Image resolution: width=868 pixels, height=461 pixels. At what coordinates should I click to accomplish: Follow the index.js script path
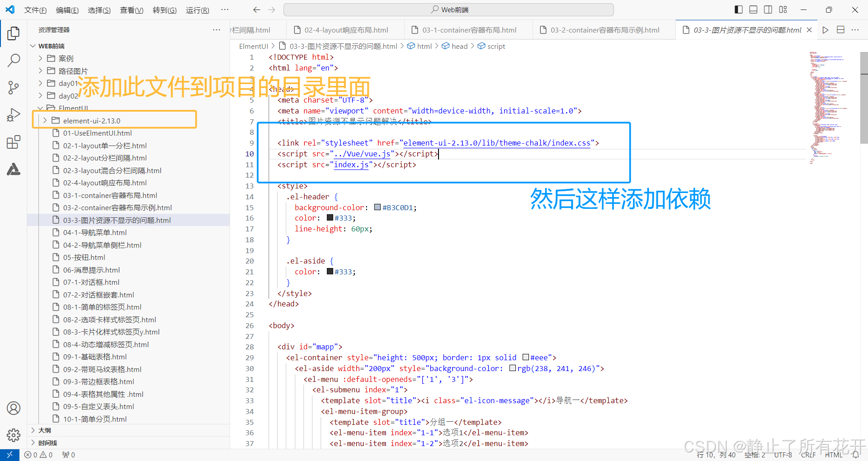351,165
